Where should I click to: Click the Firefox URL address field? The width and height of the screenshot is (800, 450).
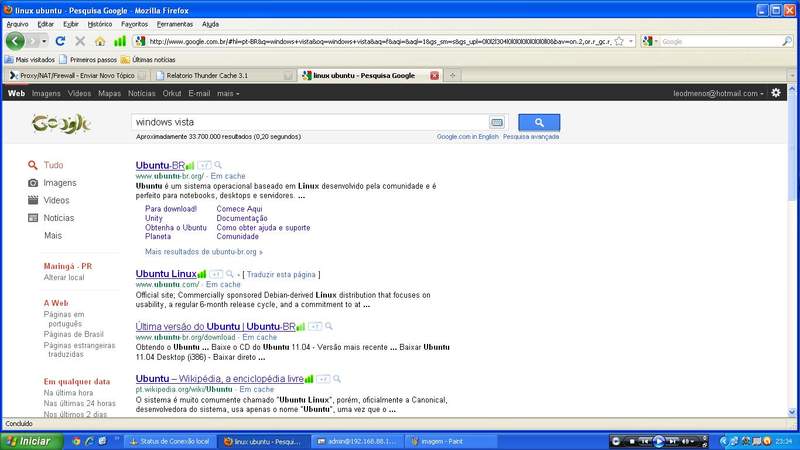380,41
